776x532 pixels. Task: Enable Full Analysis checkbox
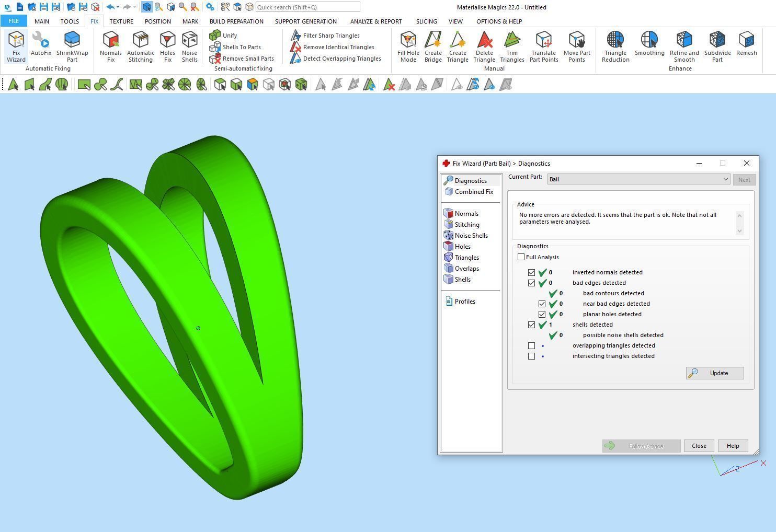pos(521,257)
